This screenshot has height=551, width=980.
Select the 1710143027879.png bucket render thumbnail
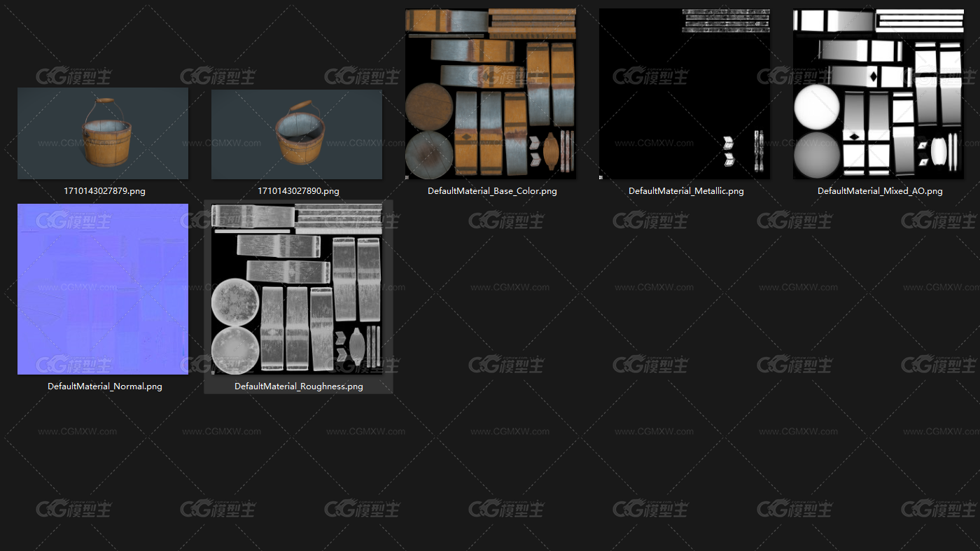(x=103, y=133)
